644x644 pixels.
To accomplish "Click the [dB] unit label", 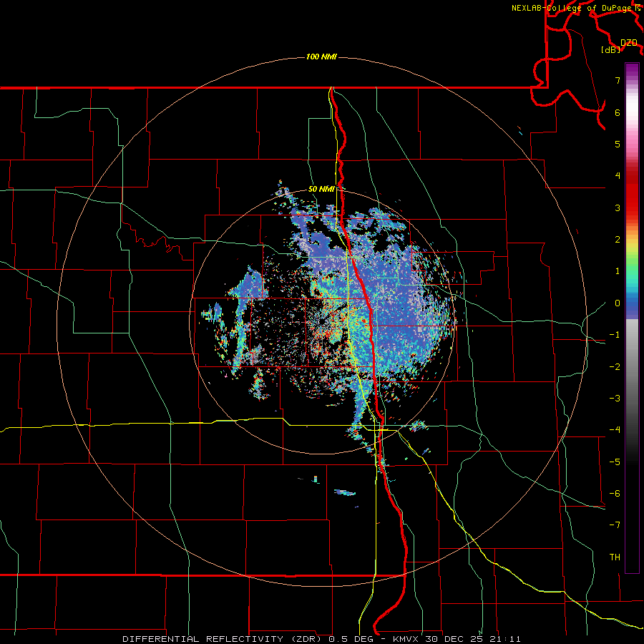I will (611, 50).
